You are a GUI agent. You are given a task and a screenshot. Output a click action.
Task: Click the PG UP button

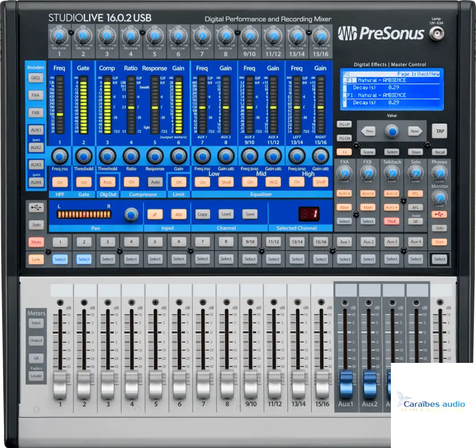(x=344, y=124)
